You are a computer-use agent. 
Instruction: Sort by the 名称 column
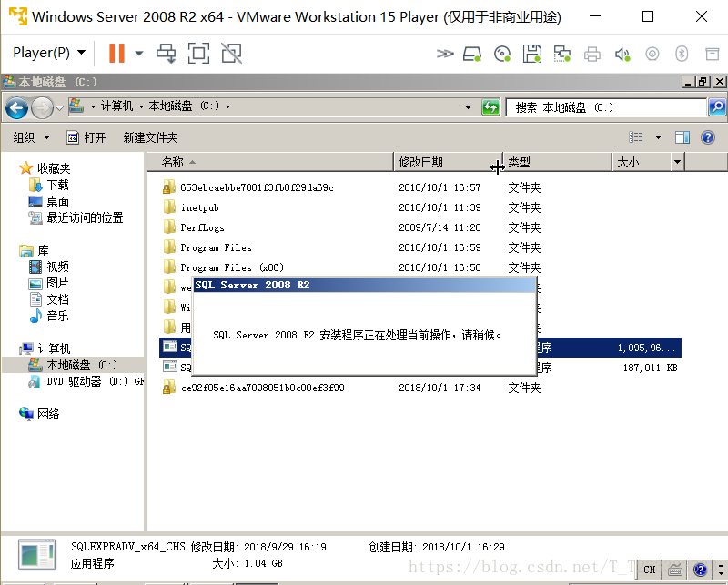click(270, 162)
